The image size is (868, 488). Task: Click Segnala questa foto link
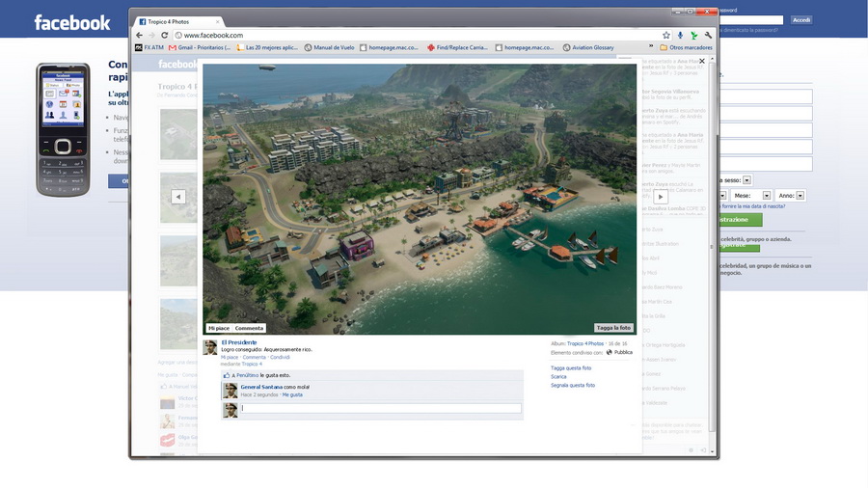click(572, 385)
